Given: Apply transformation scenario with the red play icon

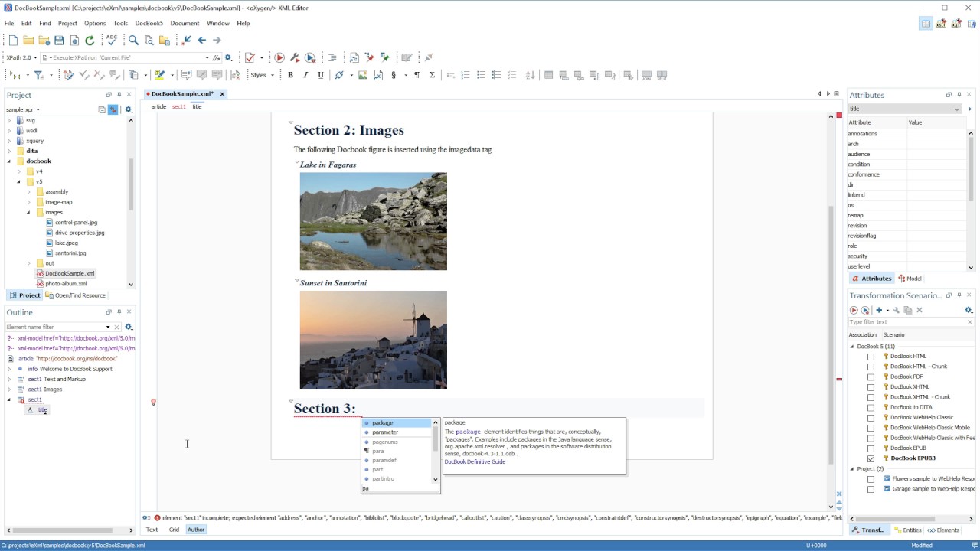Looking at the screenshot, I should [279, 57].
